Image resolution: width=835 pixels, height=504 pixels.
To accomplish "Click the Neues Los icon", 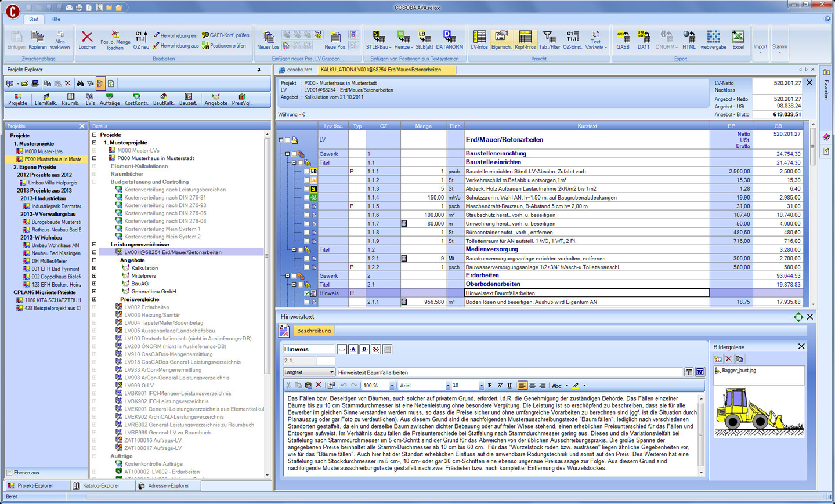I will (x=268, y=39).
